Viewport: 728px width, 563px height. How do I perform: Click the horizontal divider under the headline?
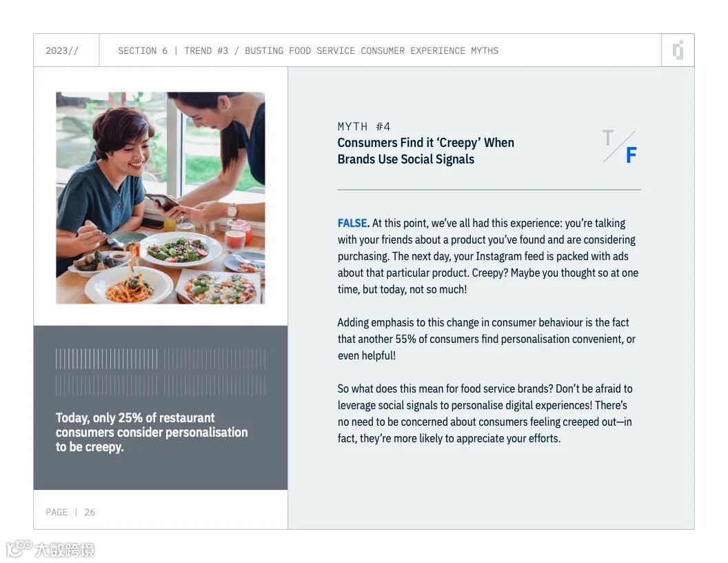[x=489, y=190]
